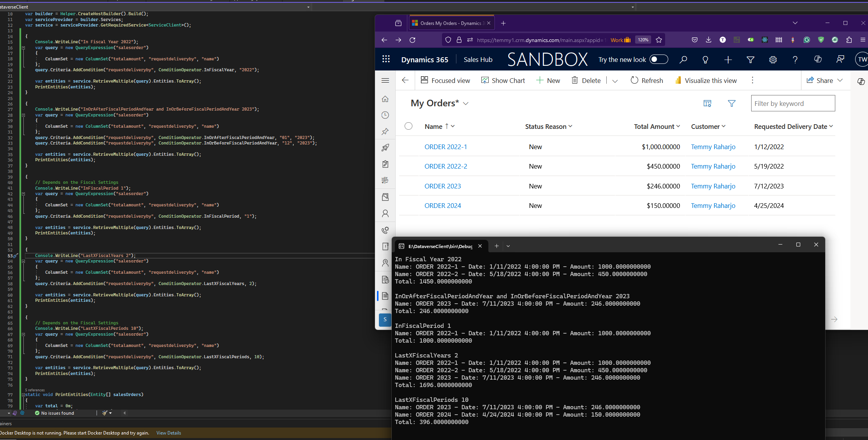Click the screwdriver quick action icon at line 53

pos(16,256)
